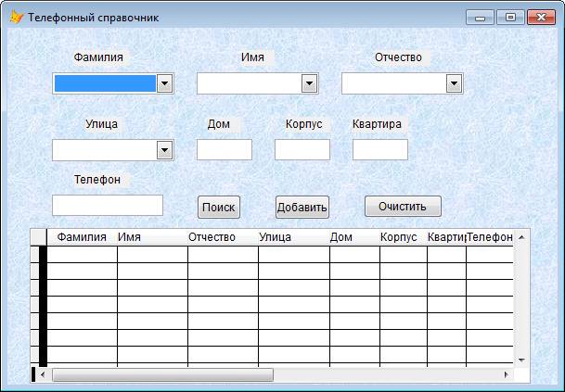565x392 pixels.
Task: Expand the Улица combo box
Action: [x=164, y=150]
